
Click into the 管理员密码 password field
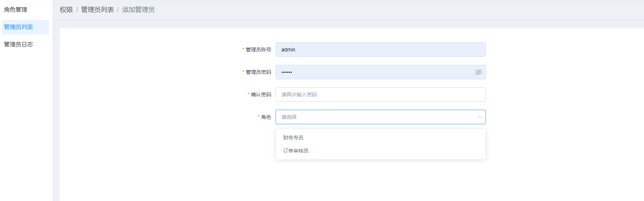(373, 72)
